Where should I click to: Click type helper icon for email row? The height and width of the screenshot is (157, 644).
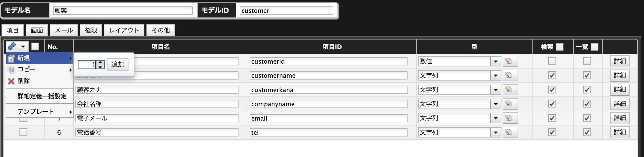tap(510, 118)
